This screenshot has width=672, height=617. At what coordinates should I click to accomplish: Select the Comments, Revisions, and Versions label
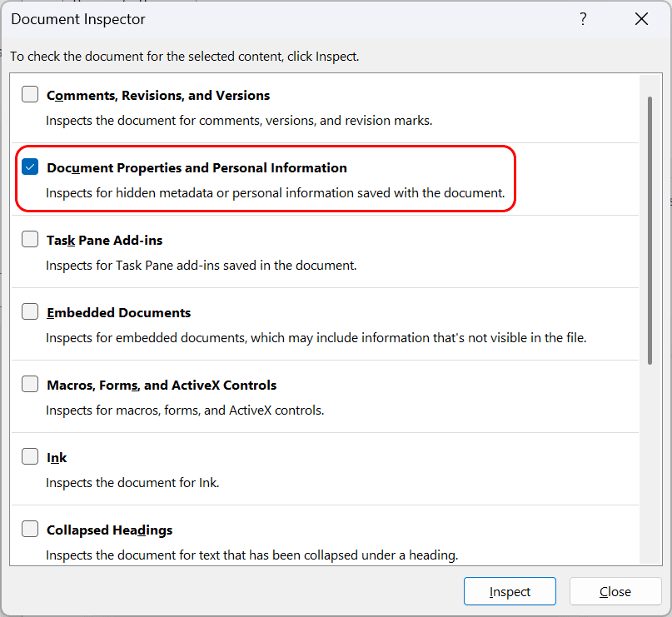coord(157,95)
